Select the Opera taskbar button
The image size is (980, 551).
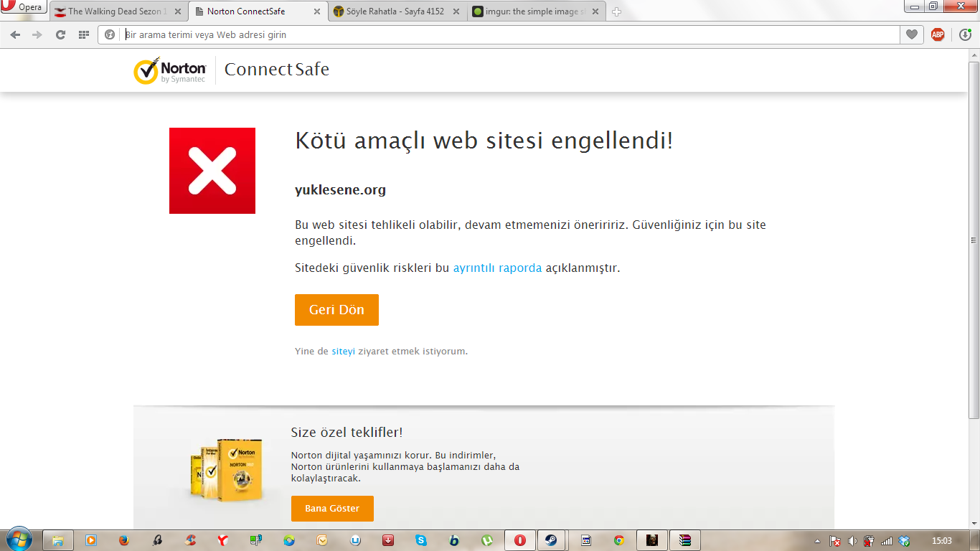pyautogui.click(x=520, y=540)
